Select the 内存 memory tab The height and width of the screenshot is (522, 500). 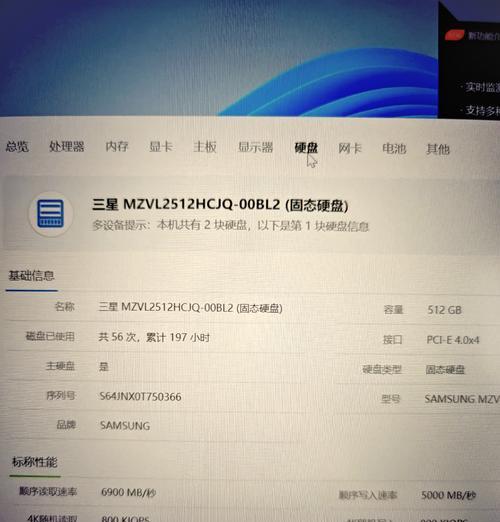point(117,146)
